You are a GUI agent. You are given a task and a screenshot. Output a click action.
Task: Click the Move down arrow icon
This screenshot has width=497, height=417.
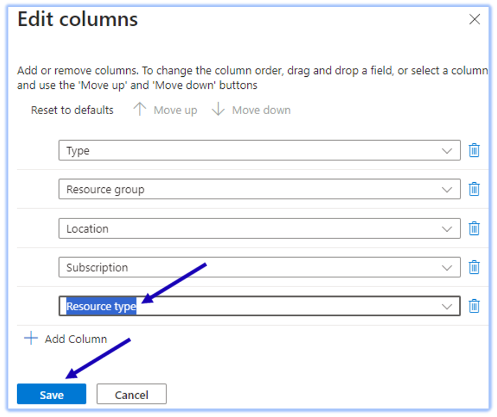[218, 109]
